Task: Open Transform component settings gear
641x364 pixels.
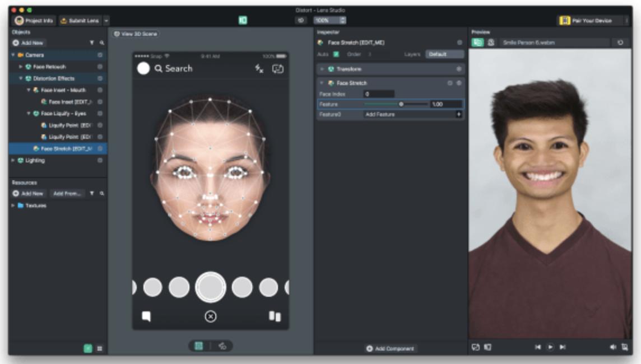Action: pos(459,69)
